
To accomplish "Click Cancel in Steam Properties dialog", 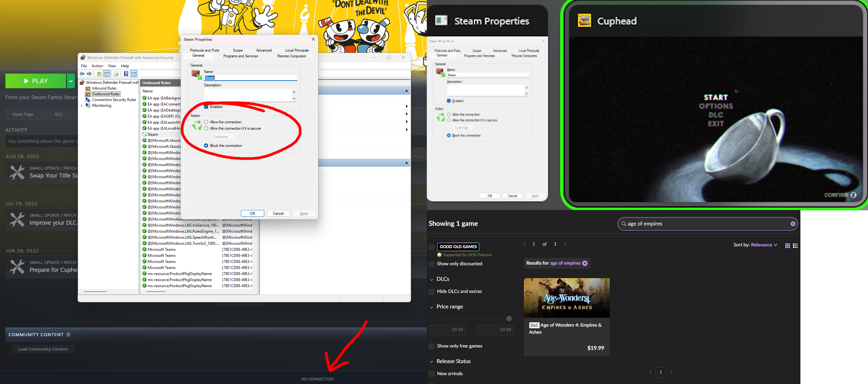I will coord(278,214).
